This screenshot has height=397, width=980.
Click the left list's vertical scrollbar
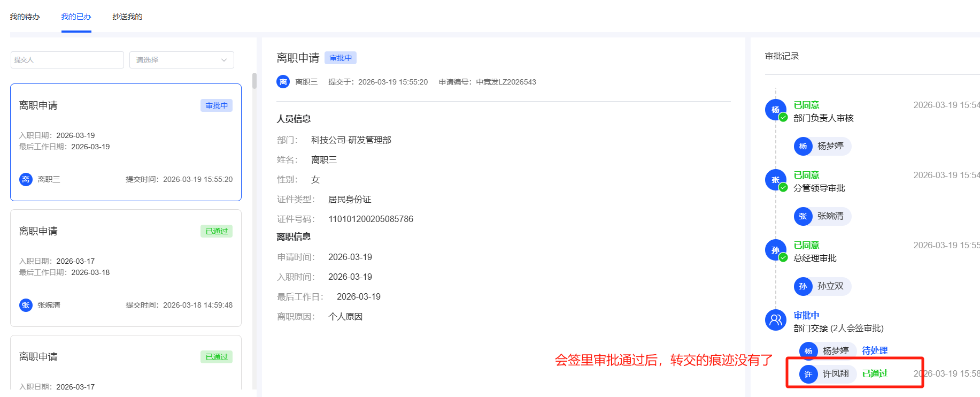(254, 81)
